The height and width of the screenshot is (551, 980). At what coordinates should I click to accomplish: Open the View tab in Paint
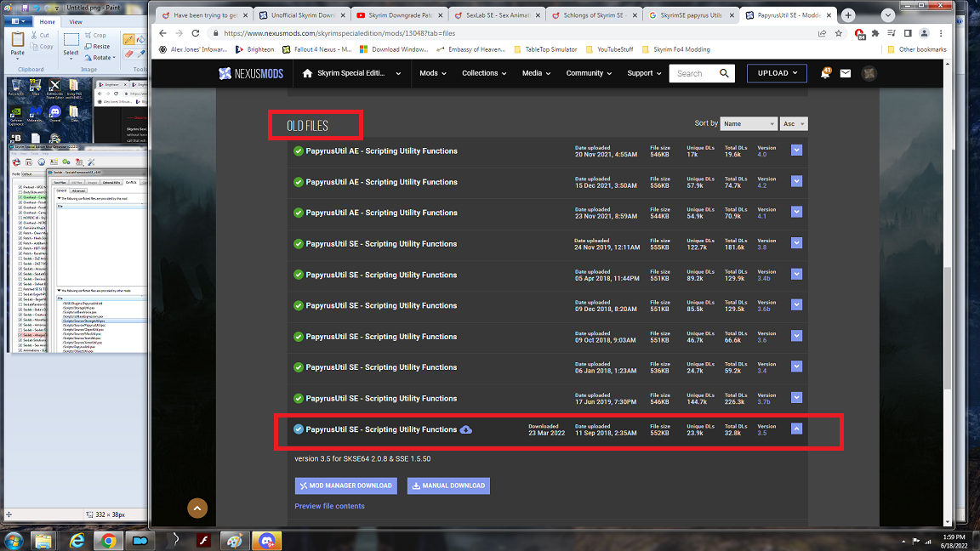(76, 22)
